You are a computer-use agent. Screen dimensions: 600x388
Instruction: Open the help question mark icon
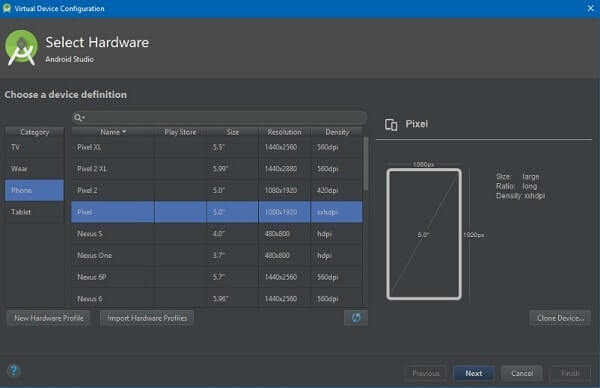click(x=14, y=370)
